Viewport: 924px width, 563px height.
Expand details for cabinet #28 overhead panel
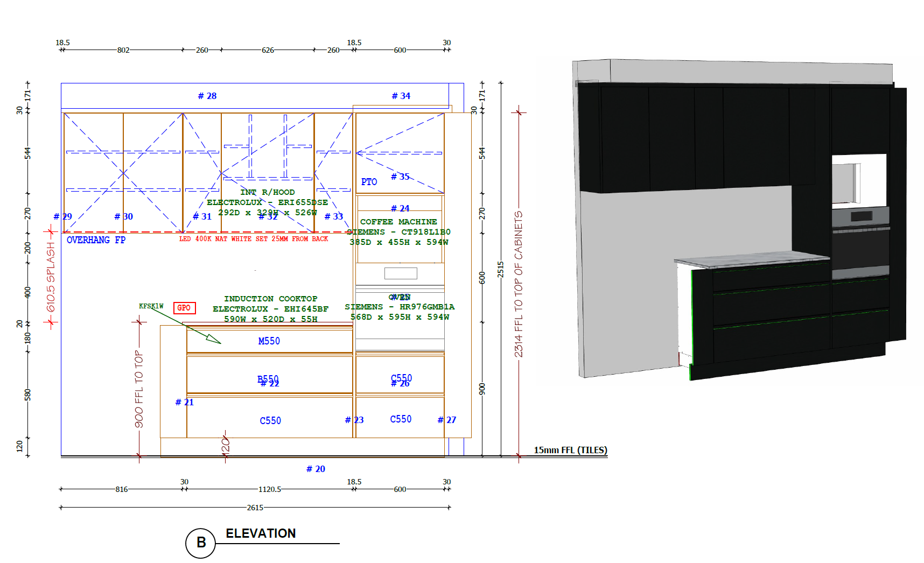pyautogui.click(x=207, y=96)
